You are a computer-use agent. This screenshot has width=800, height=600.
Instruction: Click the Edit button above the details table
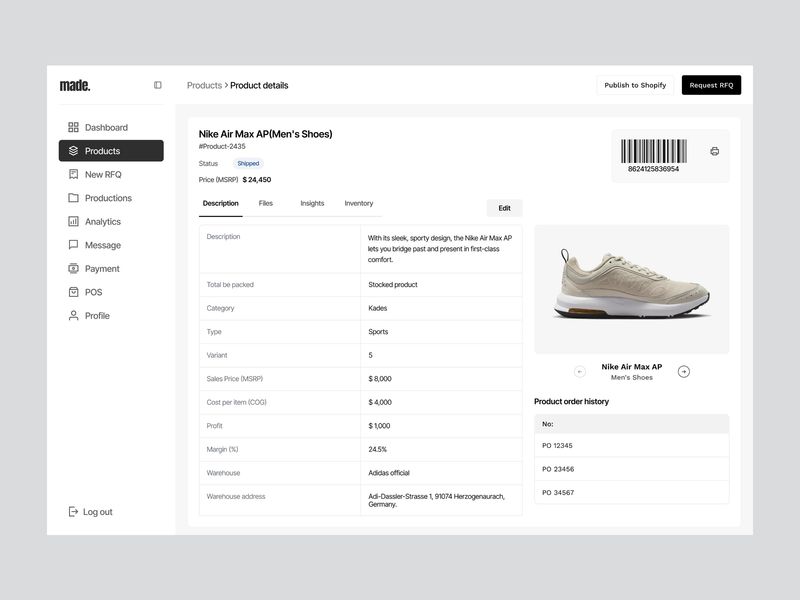504,207
